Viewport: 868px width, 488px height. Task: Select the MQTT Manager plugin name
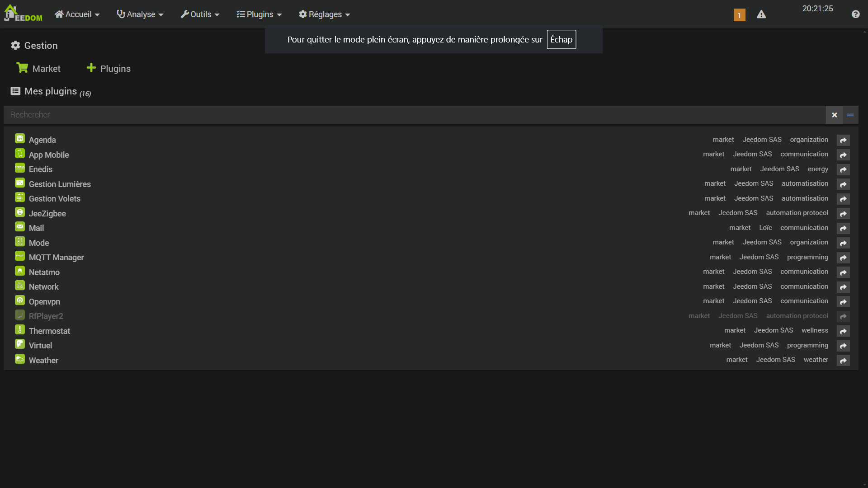click(57, 258)
